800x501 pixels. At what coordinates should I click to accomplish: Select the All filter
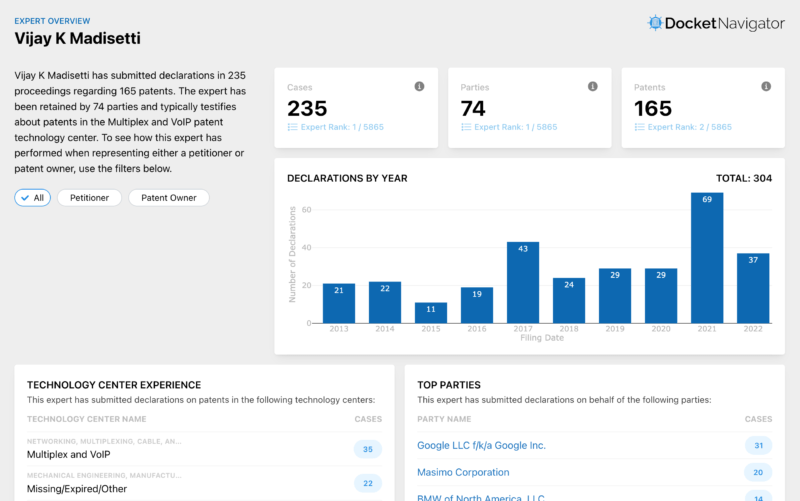pos(32,198)
